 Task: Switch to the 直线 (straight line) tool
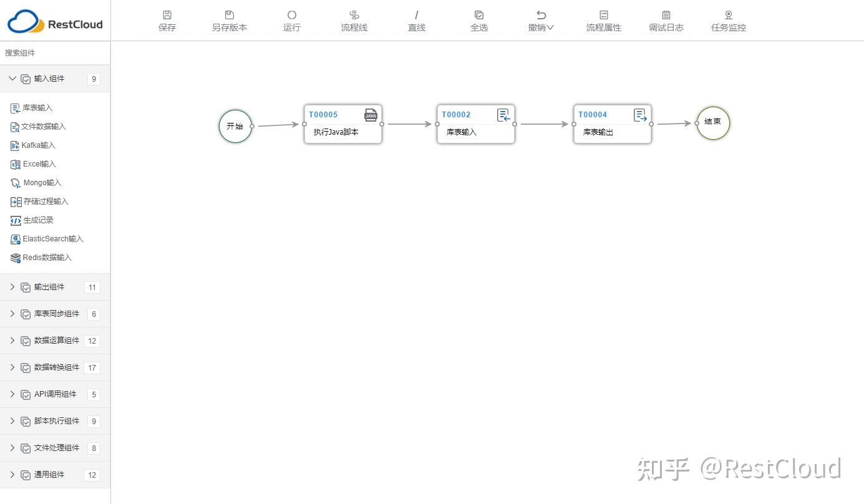(416, 20)
